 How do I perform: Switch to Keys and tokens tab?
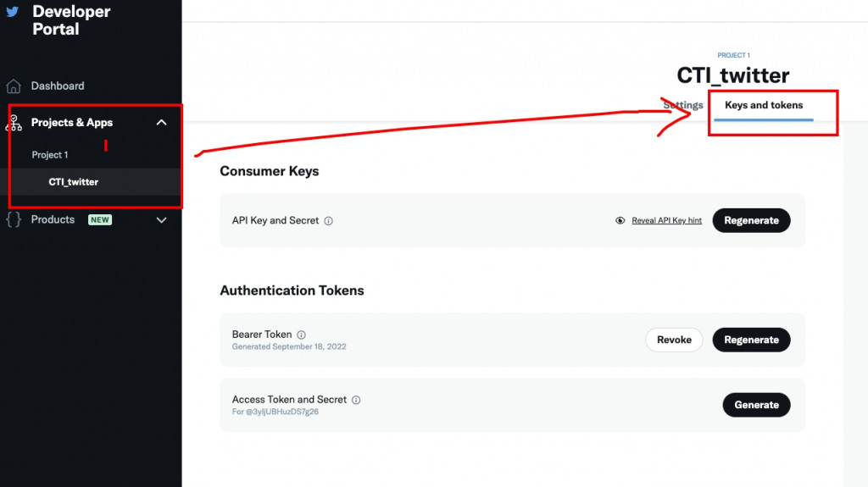point(764,106)
